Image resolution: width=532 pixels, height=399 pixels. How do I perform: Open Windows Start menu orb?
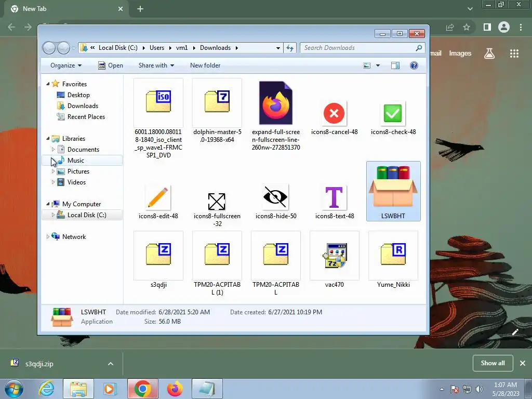(14, 389)
